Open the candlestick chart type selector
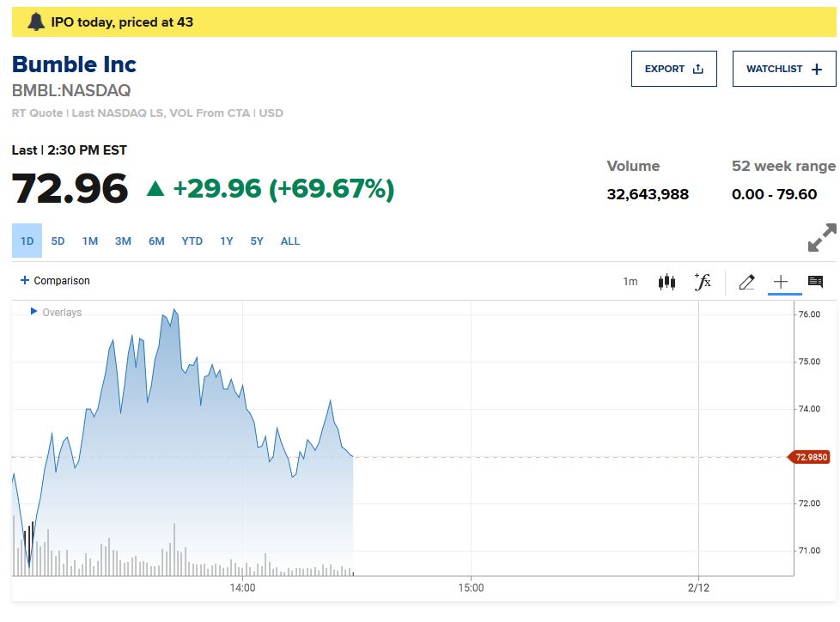 click(x=666, y=282)
